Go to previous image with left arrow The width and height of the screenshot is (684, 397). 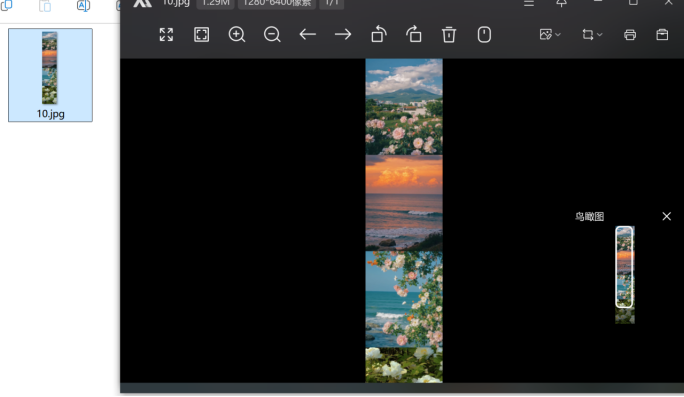tap(308, 34)
